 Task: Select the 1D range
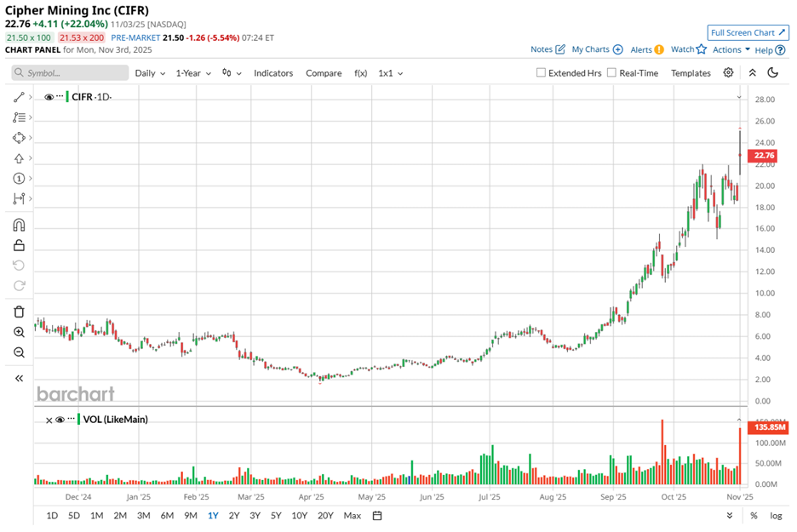52,516
